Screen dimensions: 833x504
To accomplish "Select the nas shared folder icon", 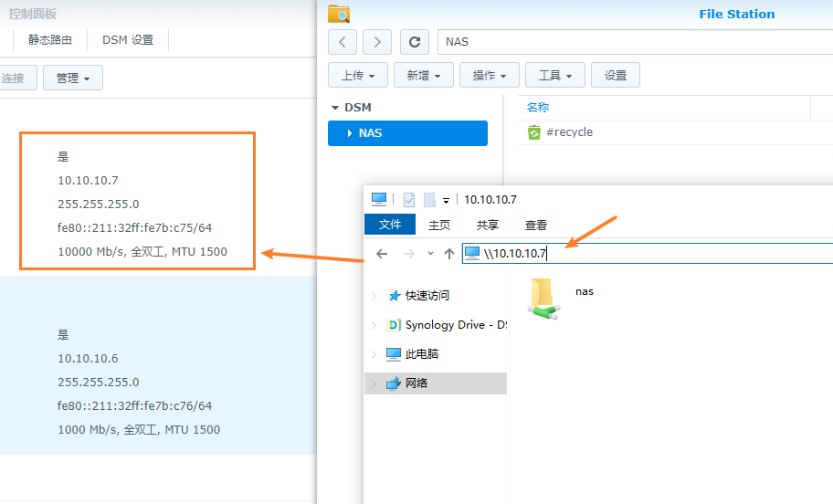I will pos(543,299).
